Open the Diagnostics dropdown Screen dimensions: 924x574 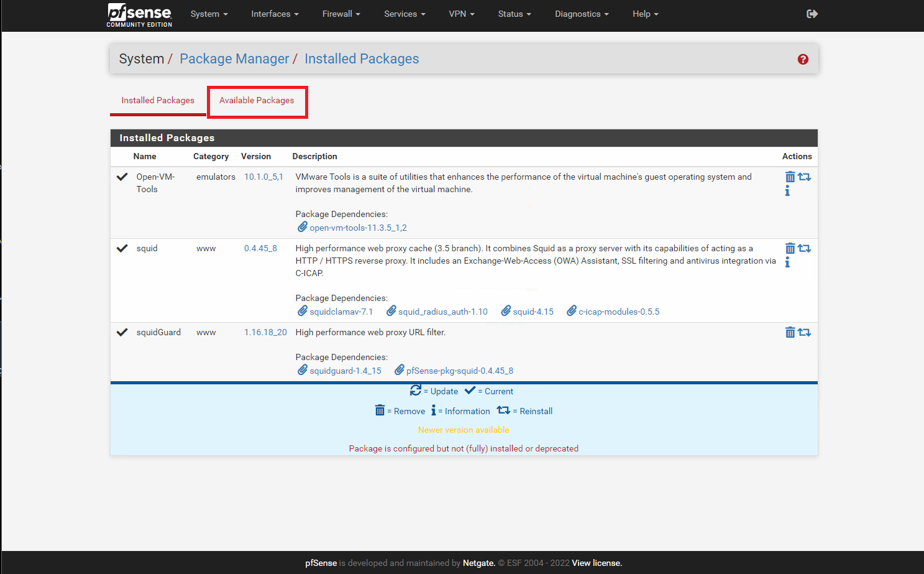pos(582,14)
